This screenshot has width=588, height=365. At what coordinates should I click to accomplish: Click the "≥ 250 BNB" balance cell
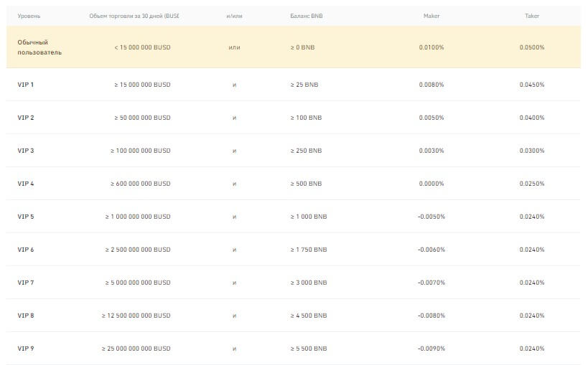pyautogui.click(x=306, y=151)
